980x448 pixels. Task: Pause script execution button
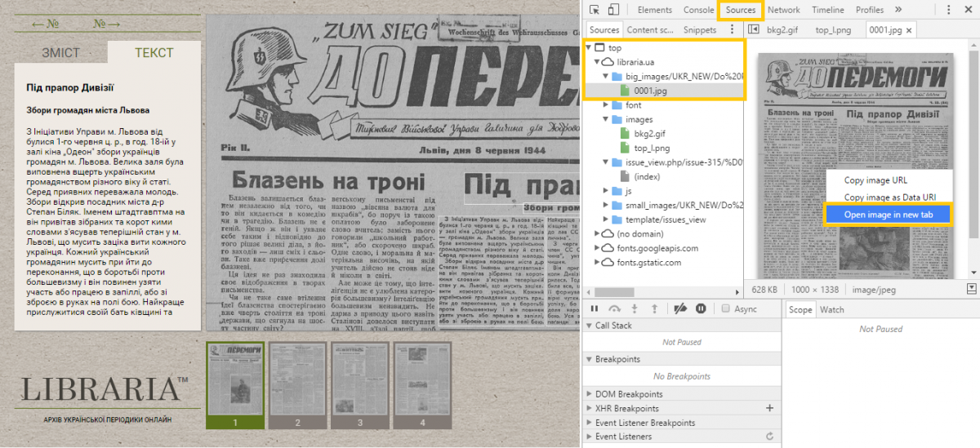tap(595, 308)
